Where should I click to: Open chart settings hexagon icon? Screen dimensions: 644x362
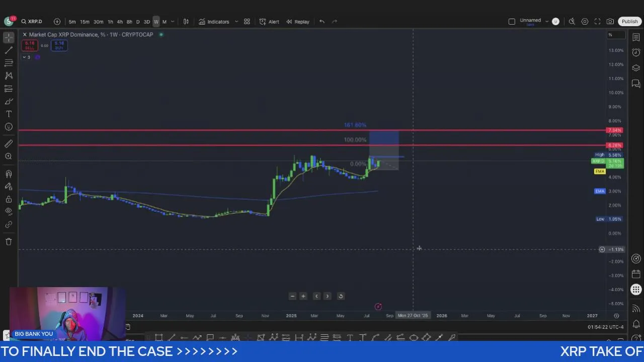pyautogui.click(x=585, y=22)
